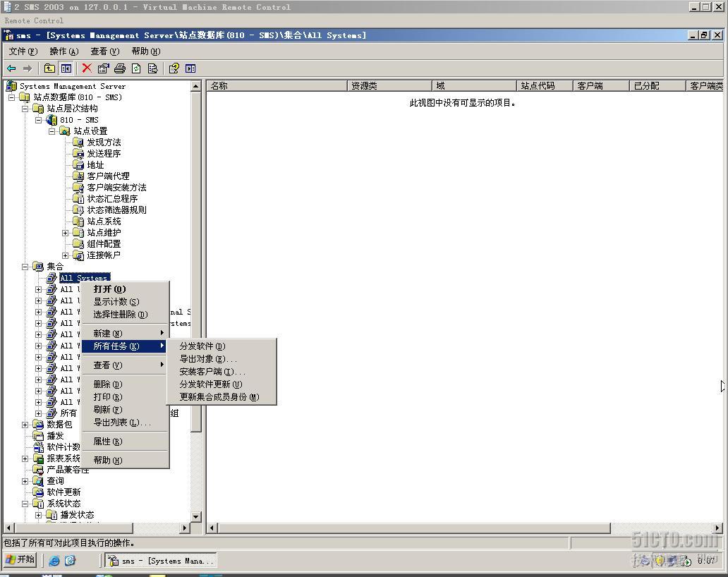Choose 导出对象(E)... from submenu
The width and height of the screenshot is (728, 577).
[222, 359]
